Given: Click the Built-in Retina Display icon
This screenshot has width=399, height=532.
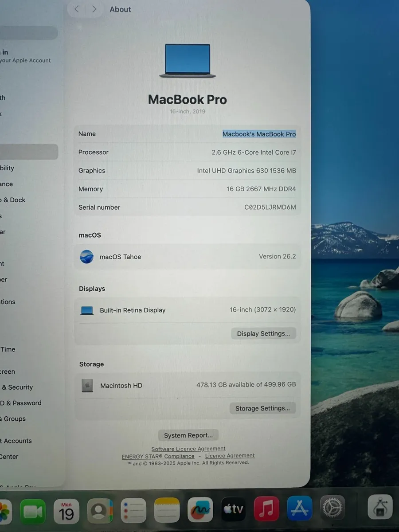Looking at the screenshot, I should click(x=87, y=310).
